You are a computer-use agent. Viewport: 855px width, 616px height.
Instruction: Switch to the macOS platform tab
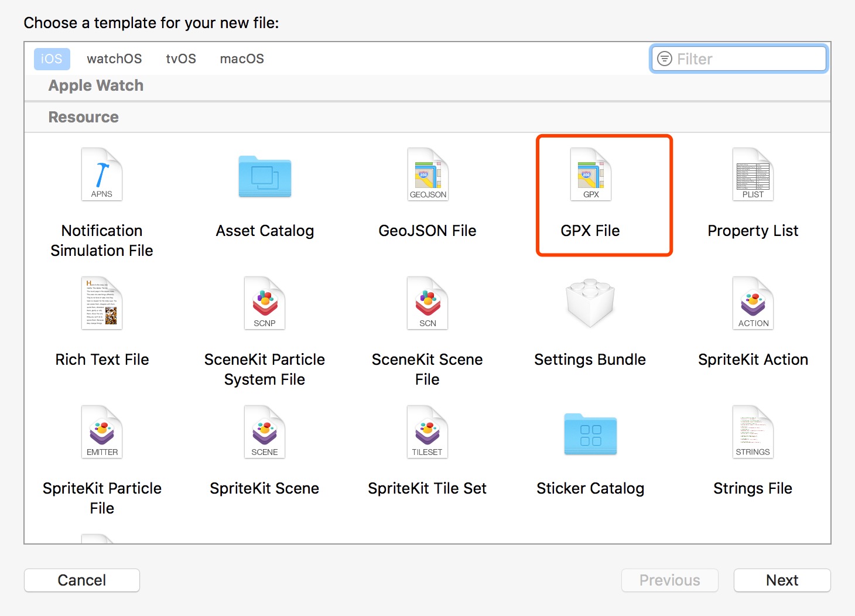coord(242,59)
